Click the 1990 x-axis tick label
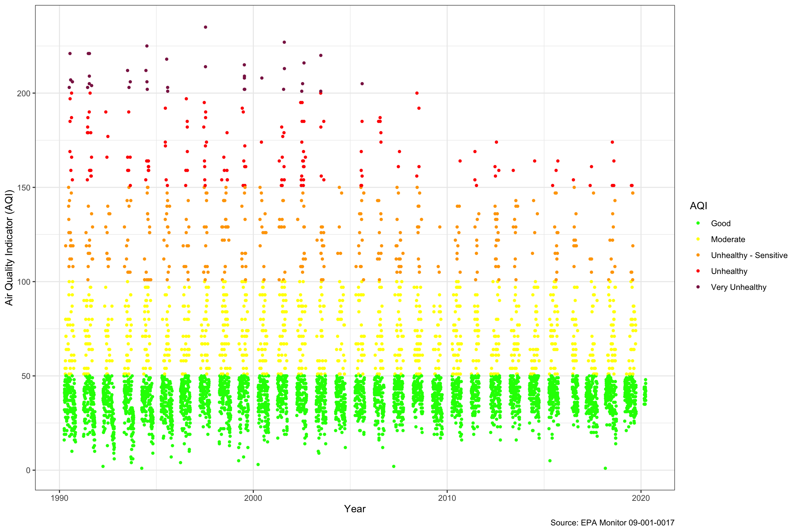The width and height of the screenshot is (798, 532). point(59,498)
